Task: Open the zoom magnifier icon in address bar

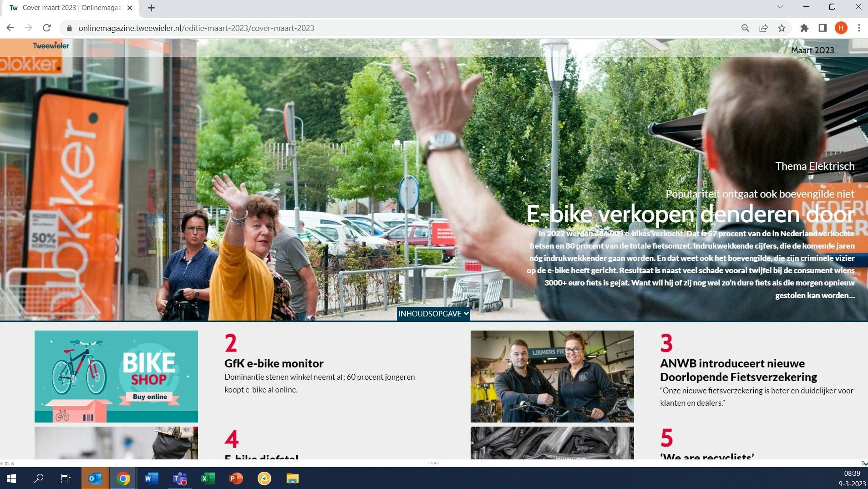Action: click(x=745, y=28)
